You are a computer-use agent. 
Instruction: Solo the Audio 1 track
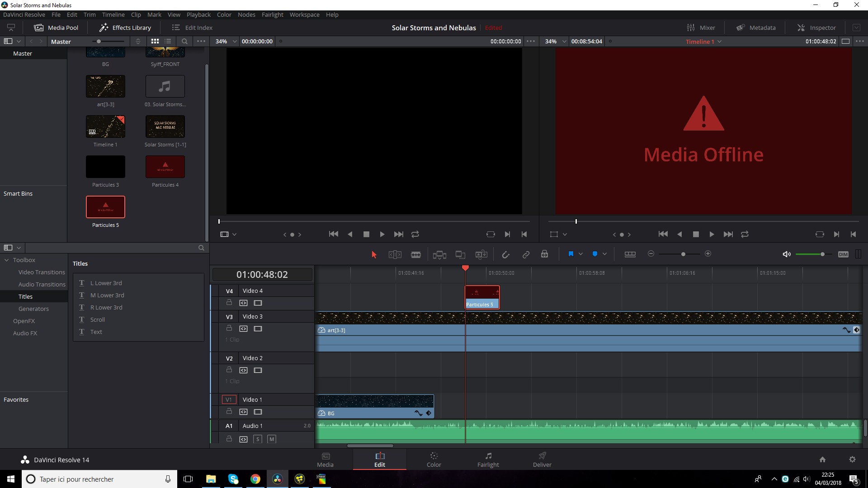coord(257,439)
